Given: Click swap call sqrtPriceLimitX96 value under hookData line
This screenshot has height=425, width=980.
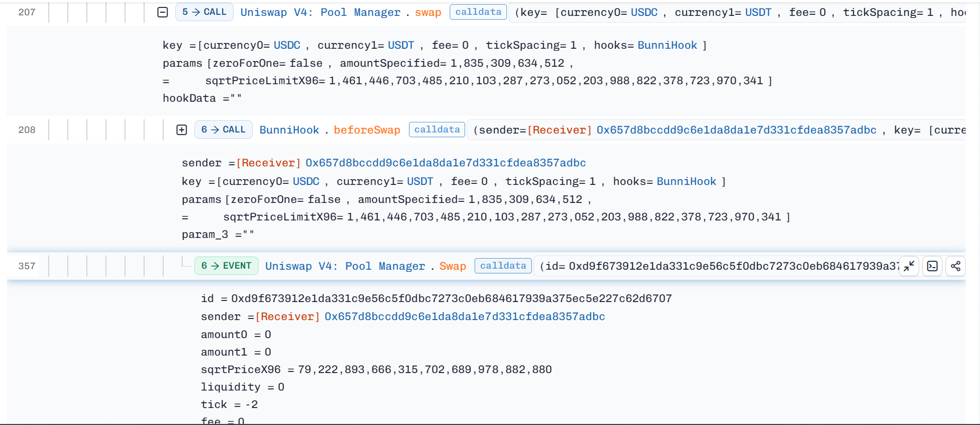Looking at the screenshot, I should point(546,81).
